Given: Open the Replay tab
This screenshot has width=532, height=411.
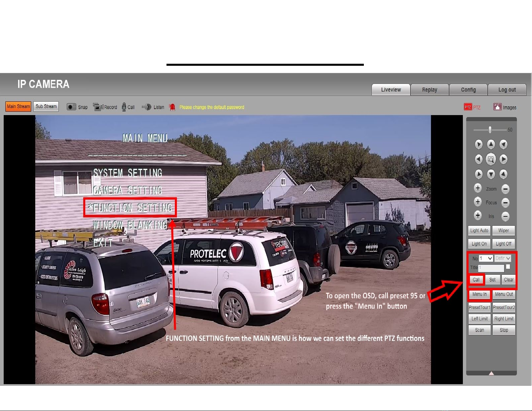Looking at the screenshot, I should pyautogui.click(x=429, y=90).
